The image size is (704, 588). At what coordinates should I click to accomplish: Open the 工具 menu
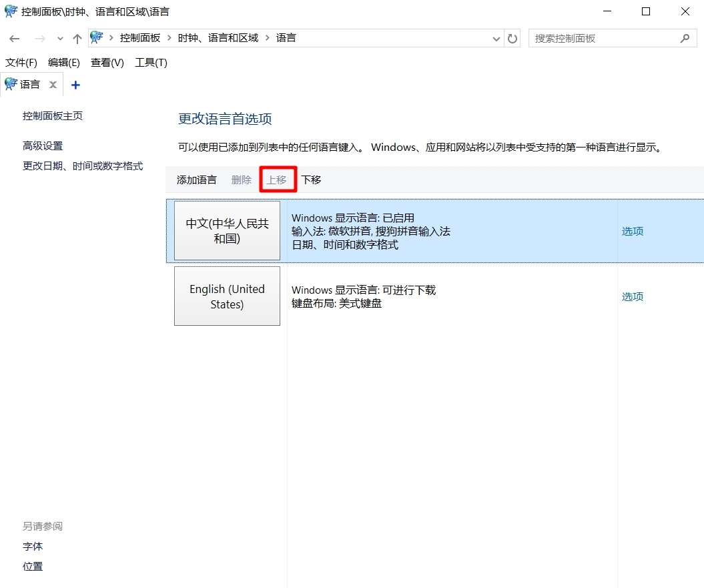pyautogui.click(x=149, y=62)
